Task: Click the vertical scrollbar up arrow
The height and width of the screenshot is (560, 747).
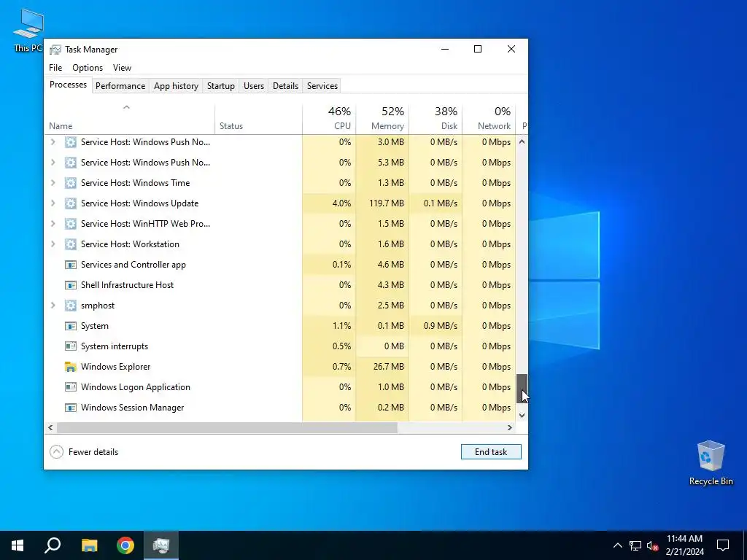Action: click(x=522, y=141)
